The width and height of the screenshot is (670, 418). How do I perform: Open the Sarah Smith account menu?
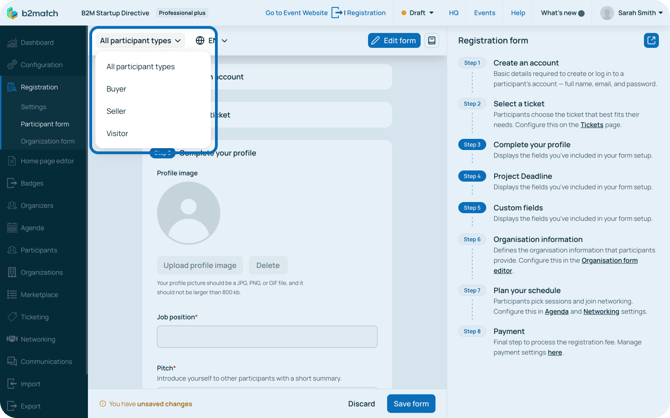pyautogui.click(x=640, y=13)
